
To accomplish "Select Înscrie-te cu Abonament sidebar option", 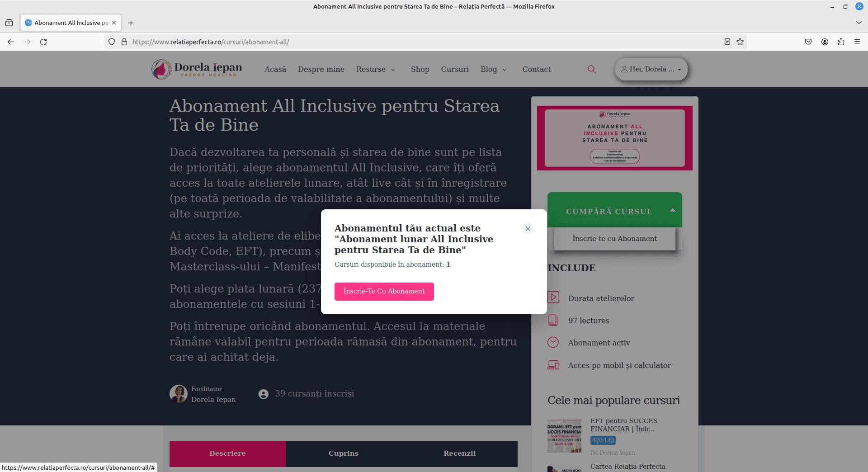I will (x=614, y=239).
